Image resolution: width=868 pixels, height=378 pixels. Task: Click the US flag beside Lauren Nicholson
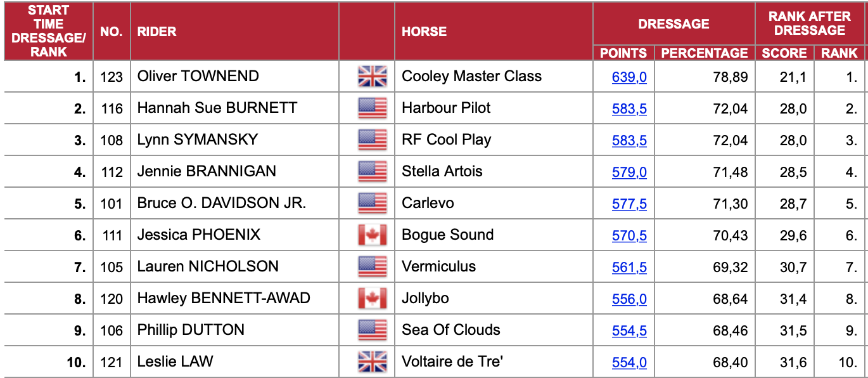point(372,267)
